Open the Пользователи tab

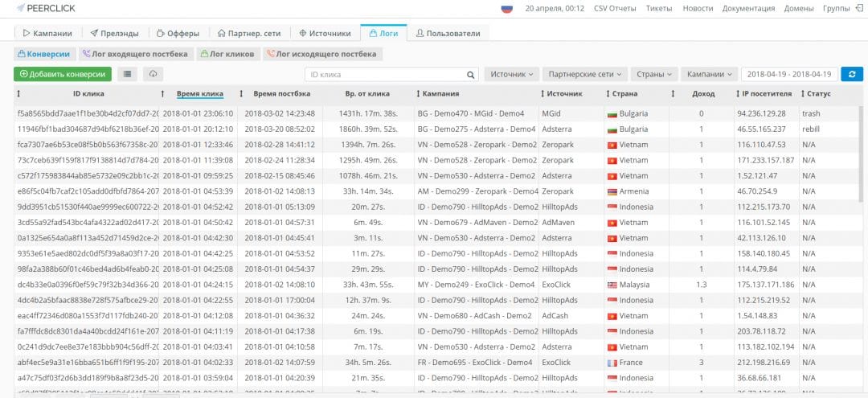(448, 33)
